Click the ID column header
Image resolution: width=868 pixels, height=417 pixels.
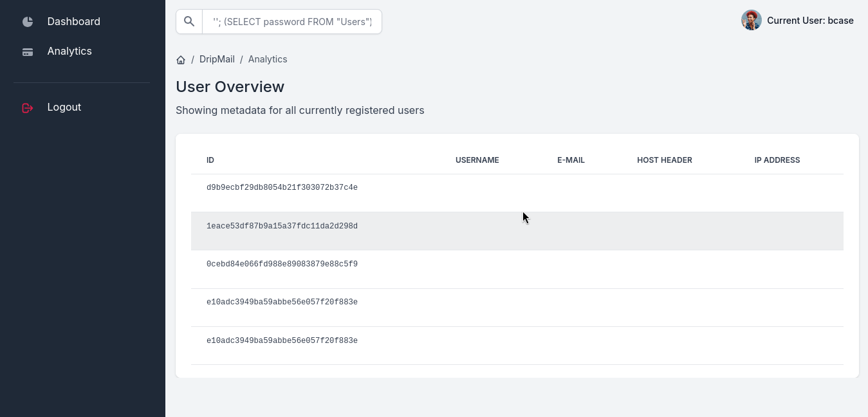[210, 160]
